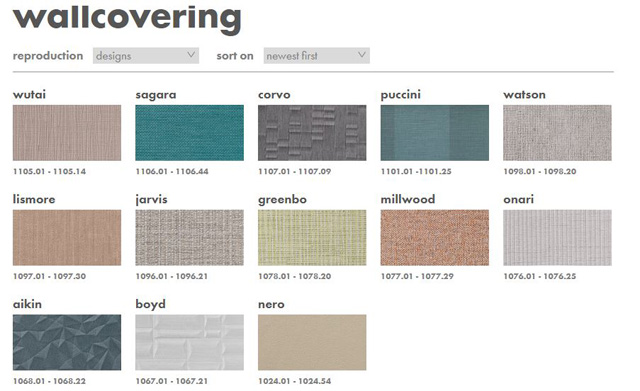Screen dimensions: 640x391
Task: Select the lismore tan swatch
Action: [67, 238]
